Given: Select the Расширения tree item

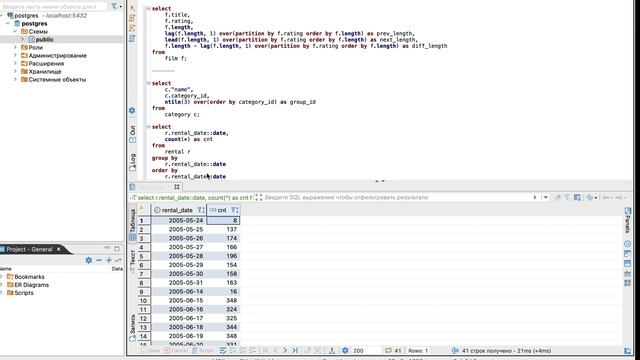Looking at the screenshot, I should [46, 64].
